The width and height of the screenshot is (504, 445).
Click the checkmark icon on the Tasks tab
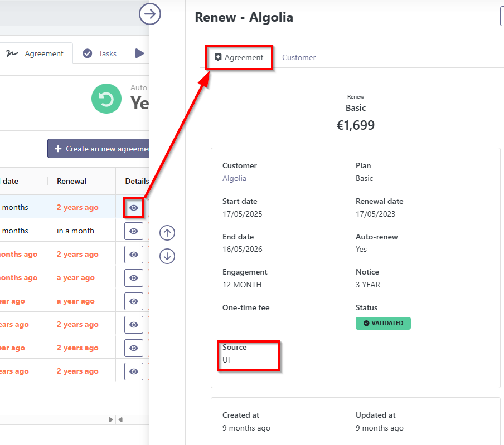(88, 53)
